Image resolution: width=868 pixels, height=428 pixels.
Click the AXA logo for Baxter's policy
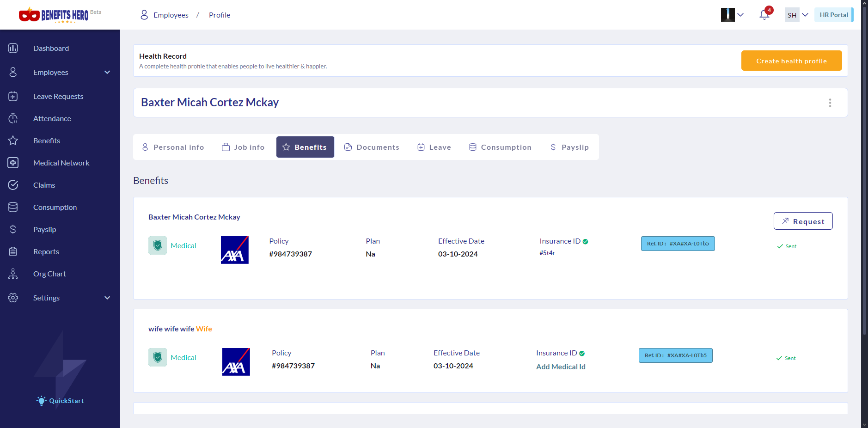pos(235,250)
